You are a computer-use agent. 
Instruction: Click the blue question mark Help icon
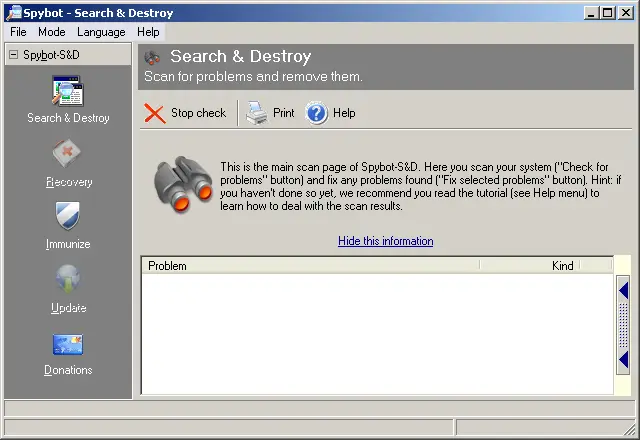click(x=316, y=113)
